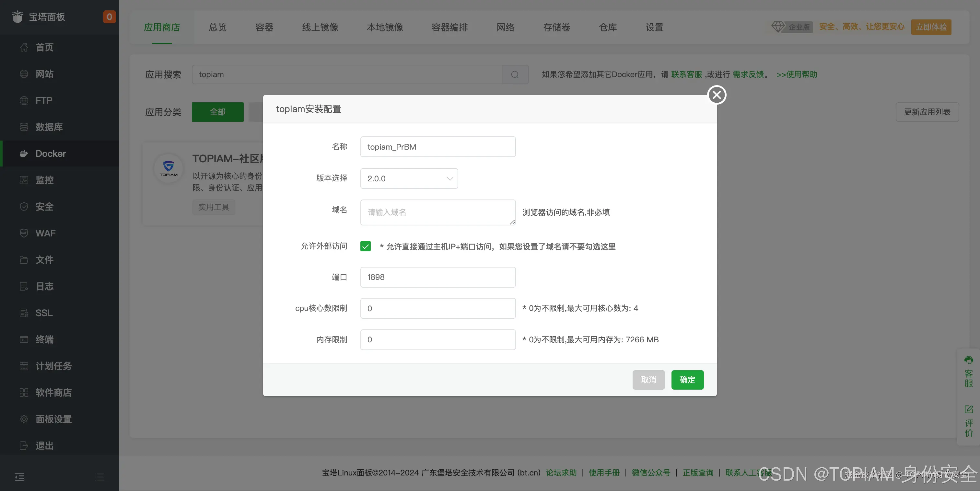Image resolution: width=980 pixels, height=491 pixels.
Task: Click the TOPIAM app logo thumbnail
Action: [168, 168]
